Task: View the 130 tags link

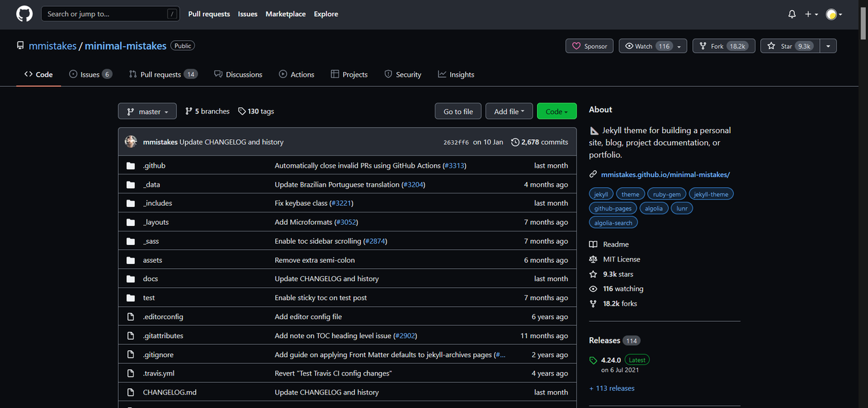Action: 256,111
